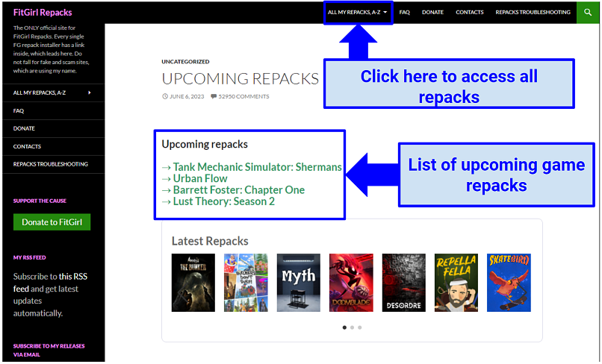This screenshot has width=602, height=364.
Task: Open the Doomblade game cover
Action: pyautogui.click(x=351, y=283)
